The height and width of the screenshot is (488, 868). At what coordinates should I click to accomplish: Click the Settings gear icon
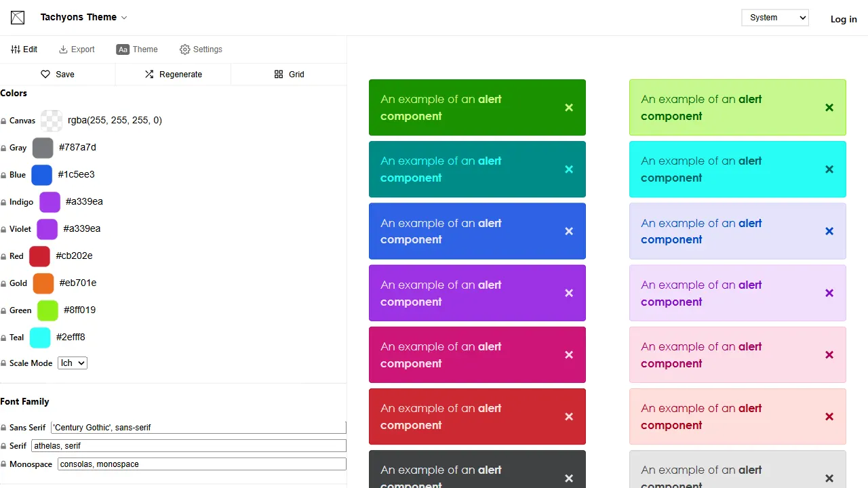pyautogui.click(x=184, y=49)
